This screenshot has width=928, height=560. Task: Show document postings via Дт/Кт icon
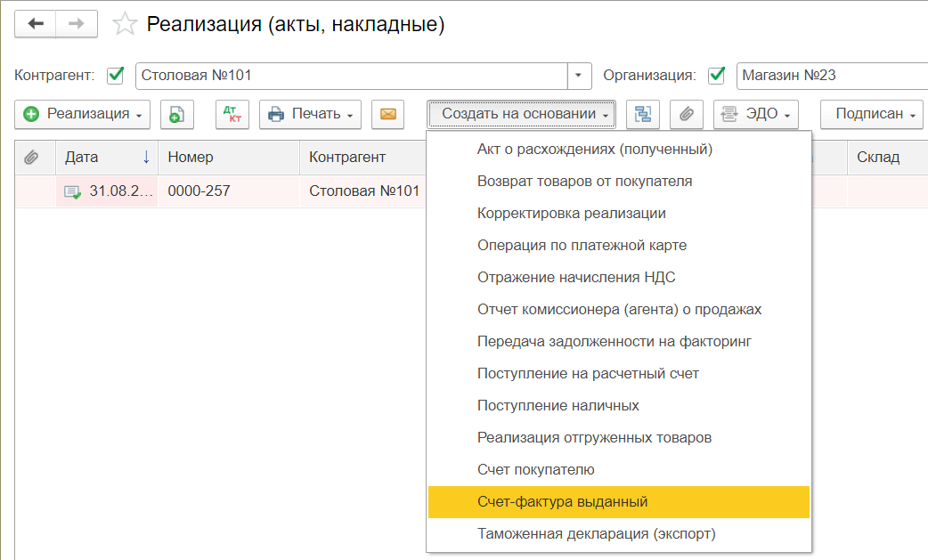click(232, 114)
